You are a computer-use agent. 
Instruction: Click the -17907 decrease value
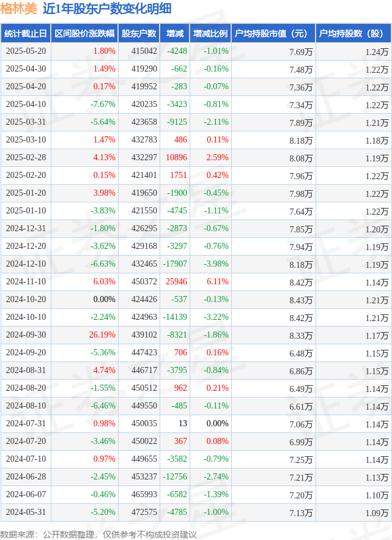pyautogui.click(x=175, y=264)
